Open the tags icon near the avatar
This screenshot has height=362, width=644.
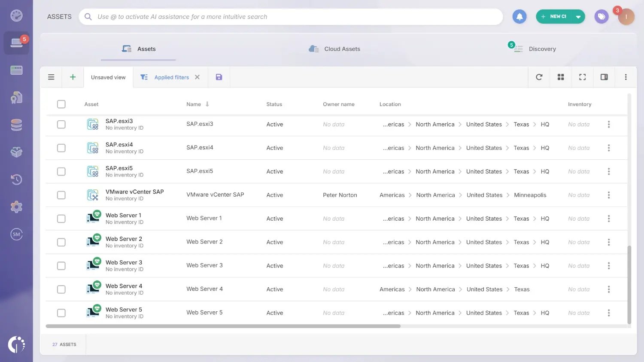(x=601, y=16)
